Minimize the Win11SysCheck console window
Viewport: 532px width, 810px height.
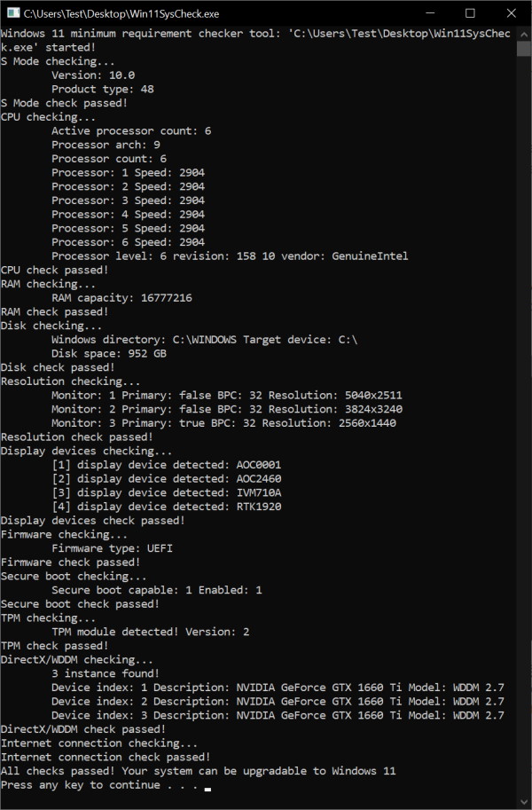click(428, 13)
